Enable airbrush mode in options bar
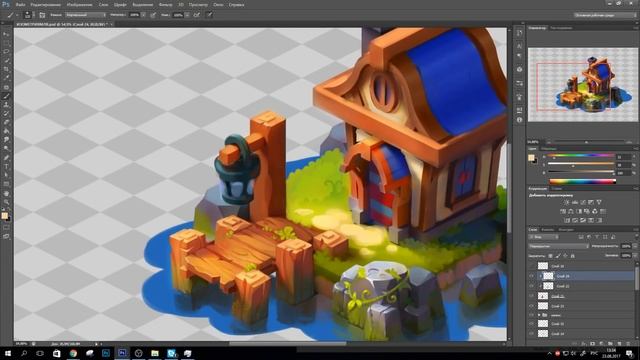640x360 pixels. tap(197, 15)
